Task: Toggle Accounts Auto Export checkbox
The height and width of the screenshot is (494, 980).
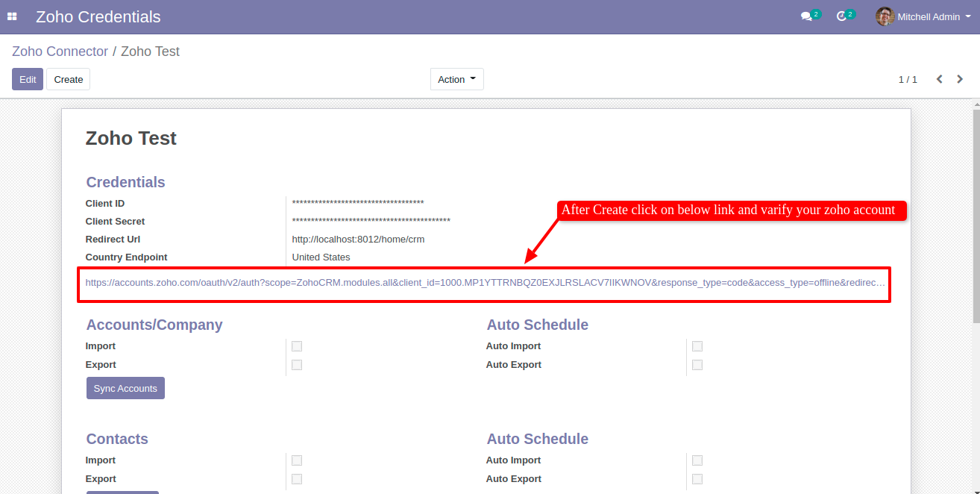Action: [x=697, y=365]
